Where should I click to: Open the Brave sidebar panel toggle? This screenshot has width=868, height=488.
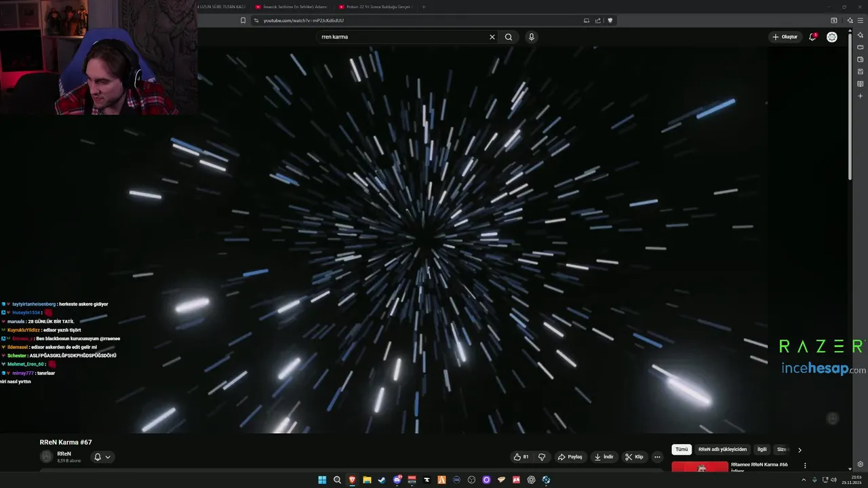coord(834,20)
